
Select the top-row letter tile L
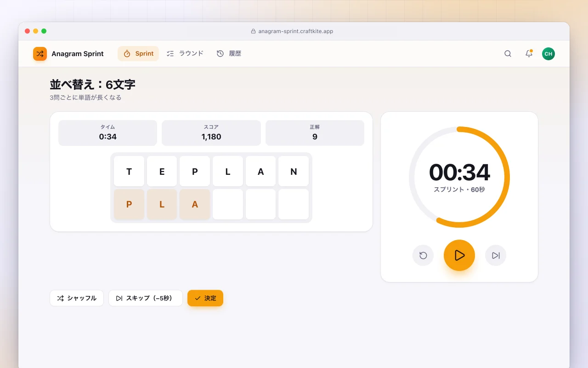[228, 171]
